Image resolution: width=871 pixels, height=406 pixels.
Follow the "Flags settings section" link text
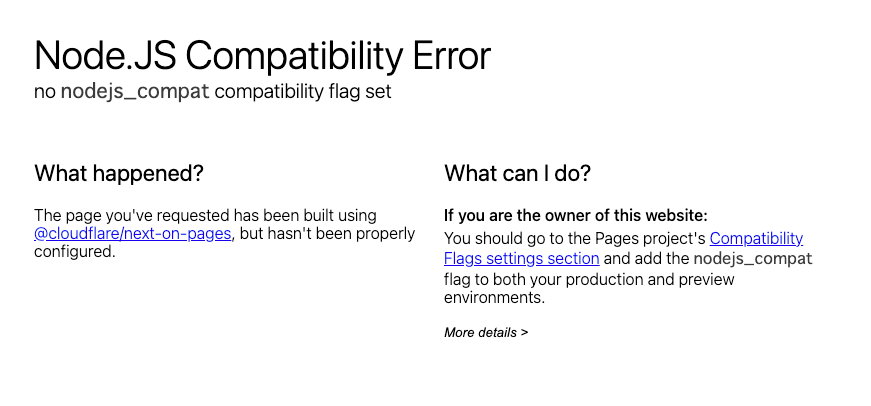pos(522,258)
